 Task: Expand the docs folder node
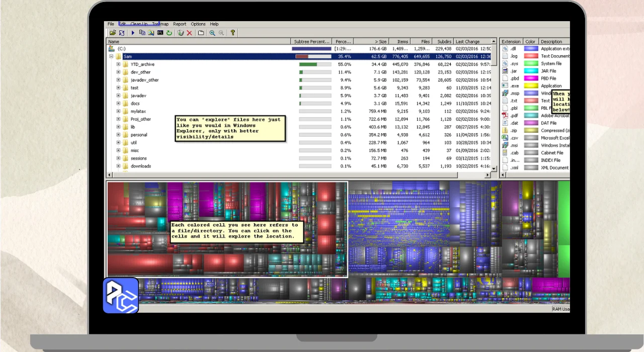pos(119,104)
